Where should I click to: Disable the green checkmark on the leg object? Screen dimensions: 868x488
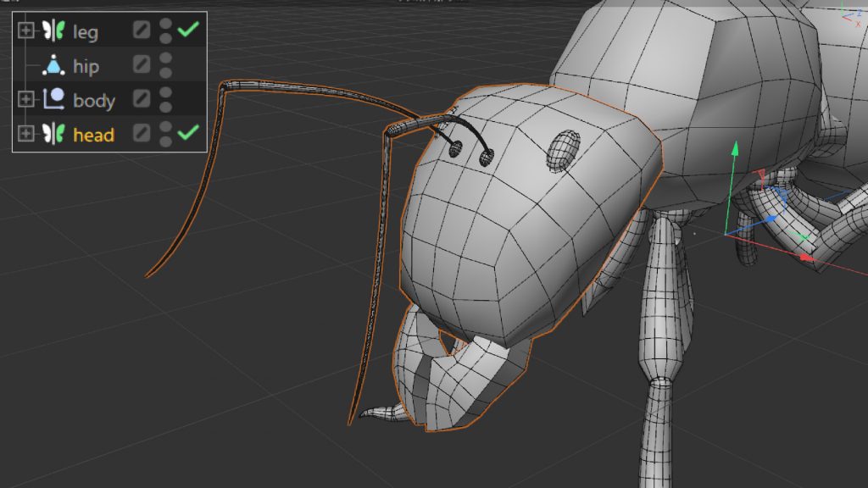click(x=188, y=30)
